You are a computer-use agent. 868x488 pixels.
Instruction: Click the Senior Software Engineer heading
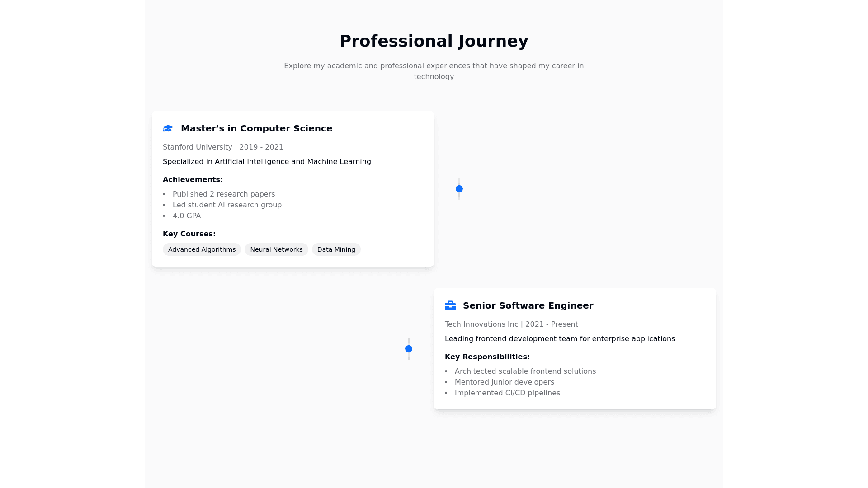(528, 305)
